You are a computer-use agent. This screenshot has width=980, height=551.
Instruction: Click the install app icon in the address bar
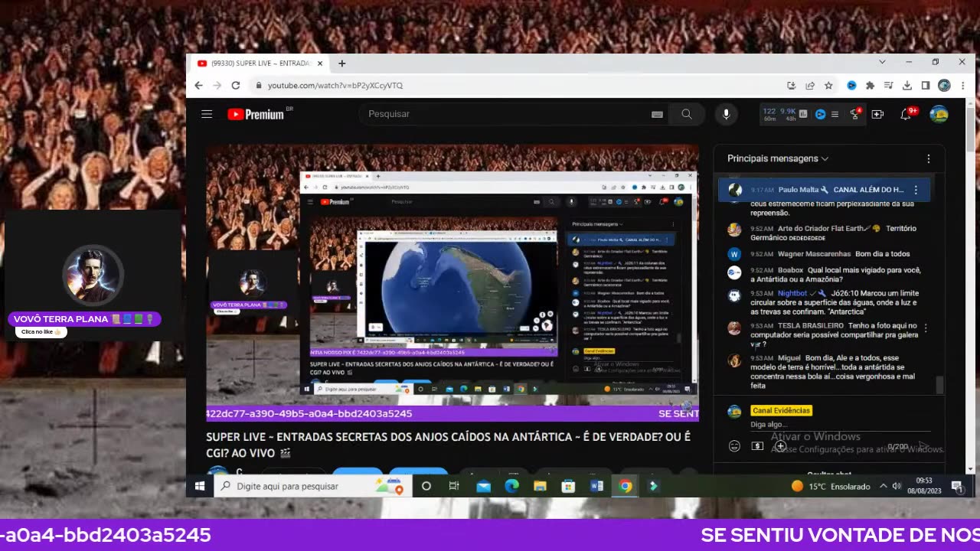pyautogui.click(x=791, y=86)
